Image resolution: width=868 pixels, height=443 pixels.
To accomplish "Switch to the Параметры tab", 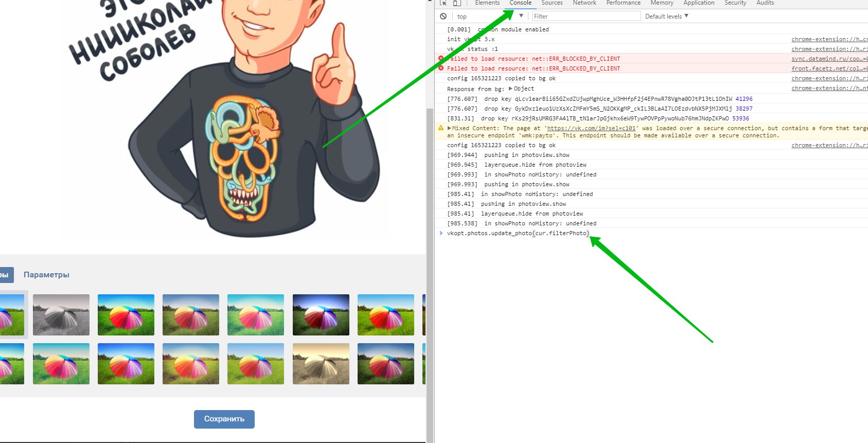I will (46, 275).
